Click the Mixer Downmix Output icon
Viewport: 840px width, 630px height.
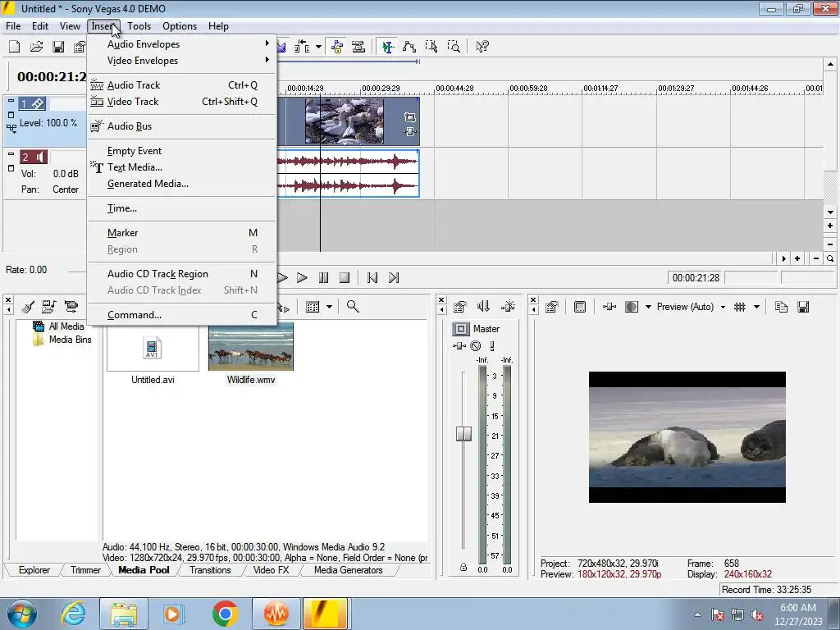point(484,307)
